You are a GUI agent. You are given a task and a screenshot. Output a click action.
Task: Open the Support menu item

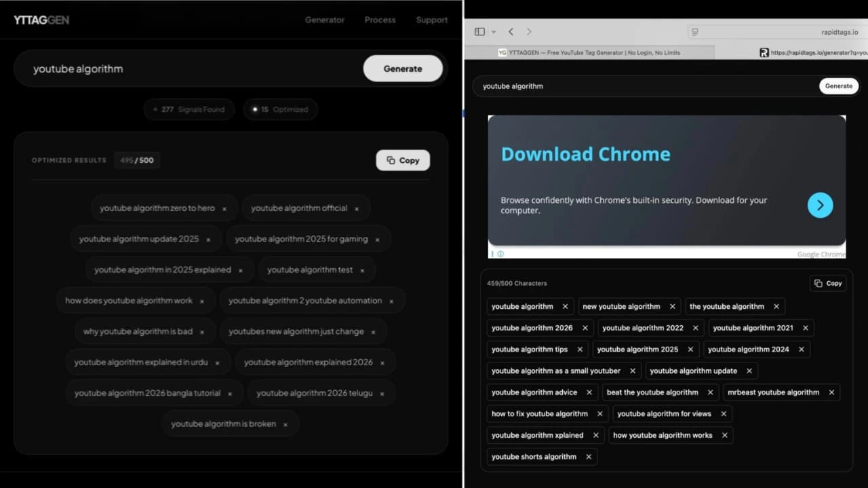pos(431,20)
